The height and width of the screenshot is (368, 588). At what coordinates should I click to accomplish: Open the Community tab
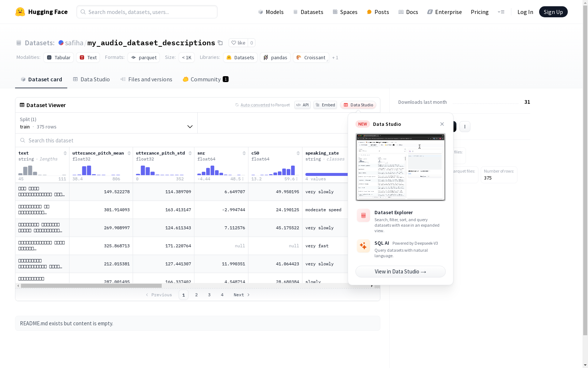pyautogui.click(x=206, y=79)
